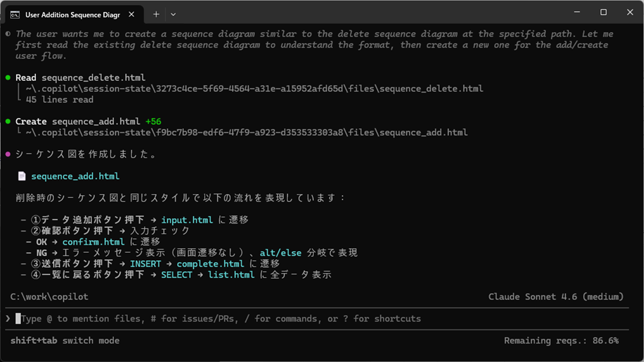Click the green status dot next to Read sequence_delete.html
The width and height of the screenshot is (644, 362).
pos(9,77)
